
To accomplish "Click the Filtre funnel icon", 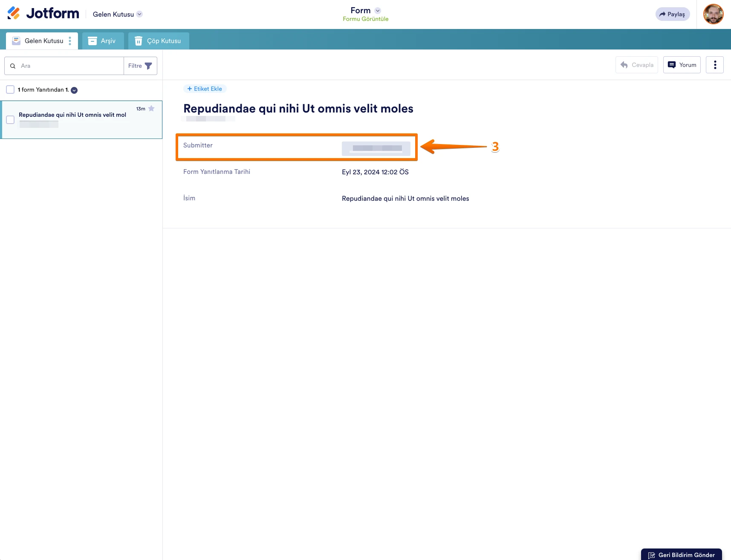I will (148, 66).
